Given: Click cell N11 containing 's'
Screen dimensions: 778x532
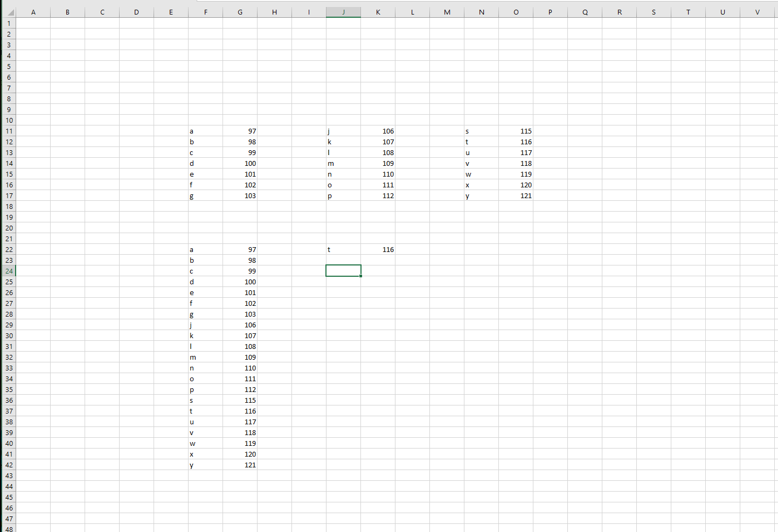Looking at the screenshot, I should [482, 131].
